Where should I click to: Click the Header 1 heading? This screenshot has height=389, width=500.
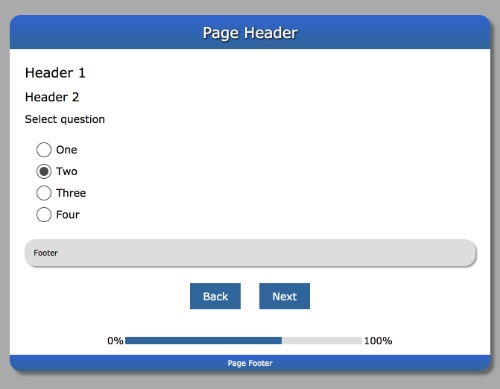coord(55,73)
